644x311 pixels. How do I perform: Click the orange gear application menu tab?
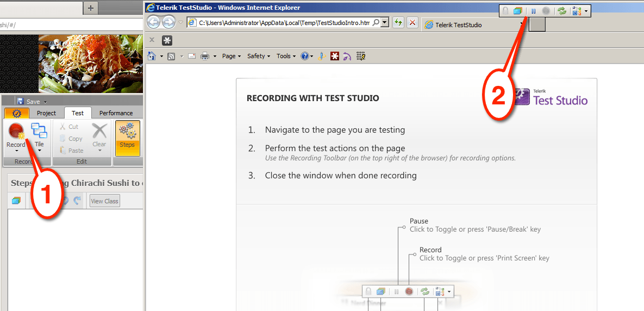coord(17,113)
